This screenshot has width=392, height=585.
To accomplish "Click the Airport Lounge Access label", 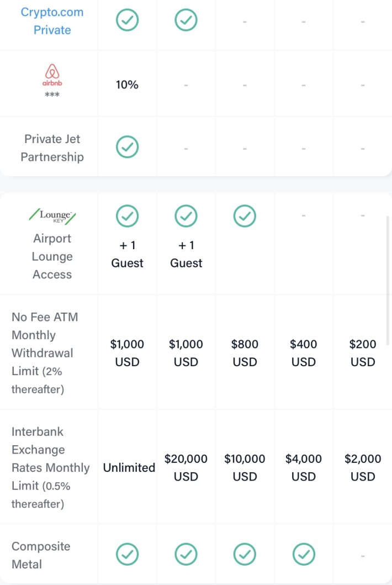I will coord(52,256).
